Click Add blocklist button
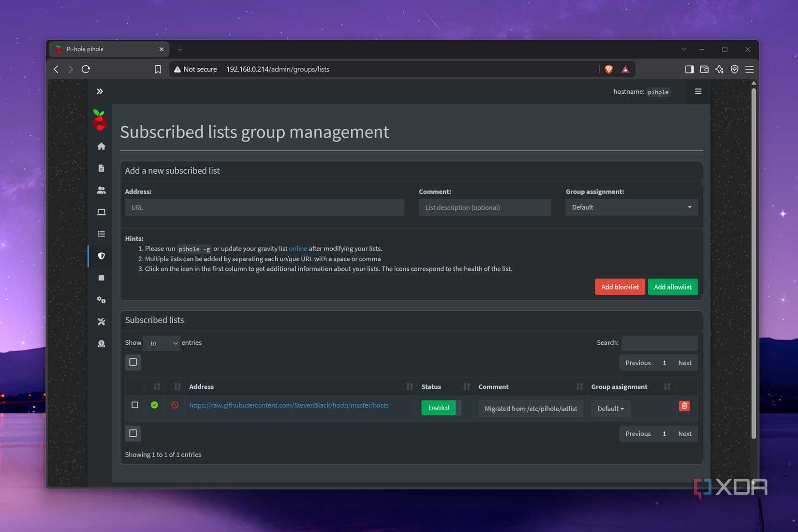This screenshot has height=532, width=798. [620, 287]
